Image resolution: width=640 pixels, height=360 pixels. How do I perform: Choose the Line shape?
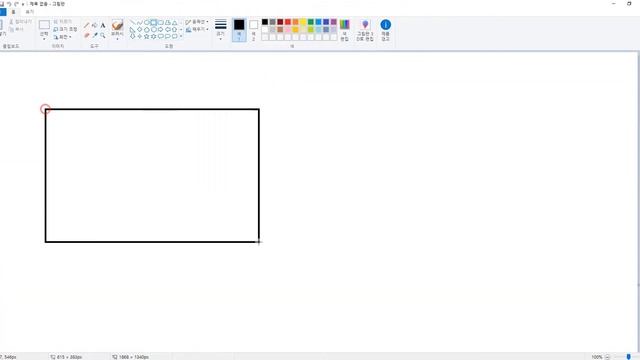[x=132, y=22]
